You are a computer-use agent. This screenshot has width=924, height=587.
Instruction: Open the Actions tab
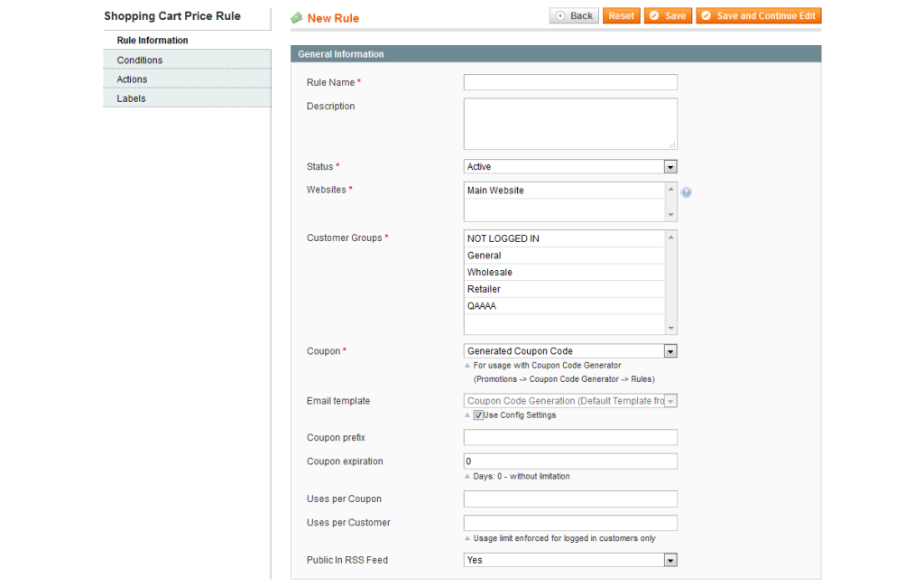187,79
